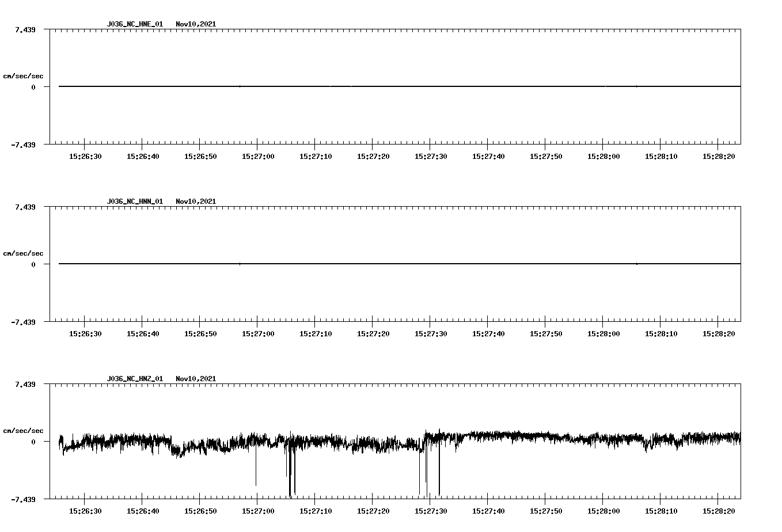Image resolution: width=782 pixels, height=532 pixels.
Task: Select 15:27:00 time label under HNE plot
Action: coord(258,157)
